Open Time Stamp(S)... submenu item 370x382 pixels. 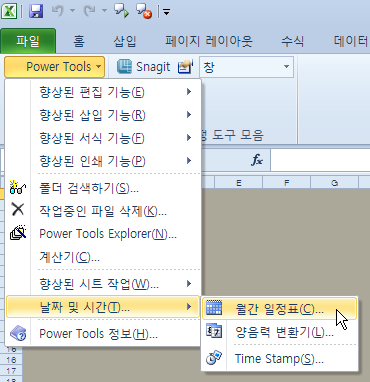279,359
